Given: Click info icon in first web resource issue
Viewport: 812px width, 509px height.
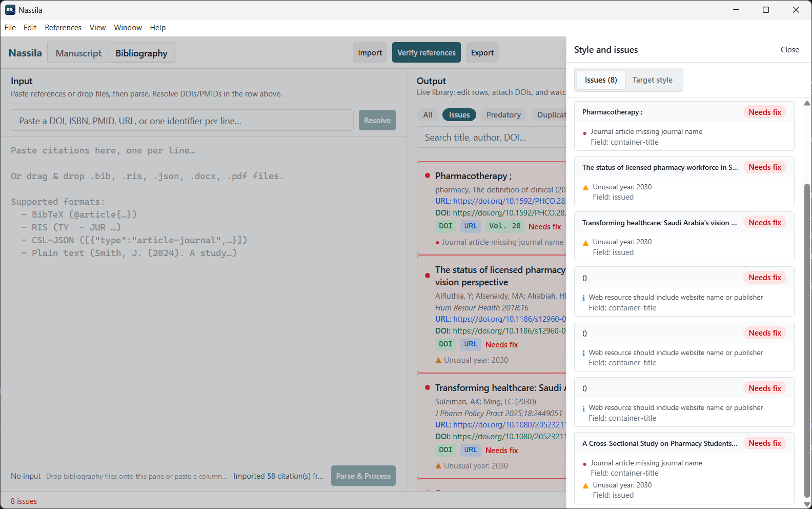Looking at the screenshot, I should [x=583, y=298].
